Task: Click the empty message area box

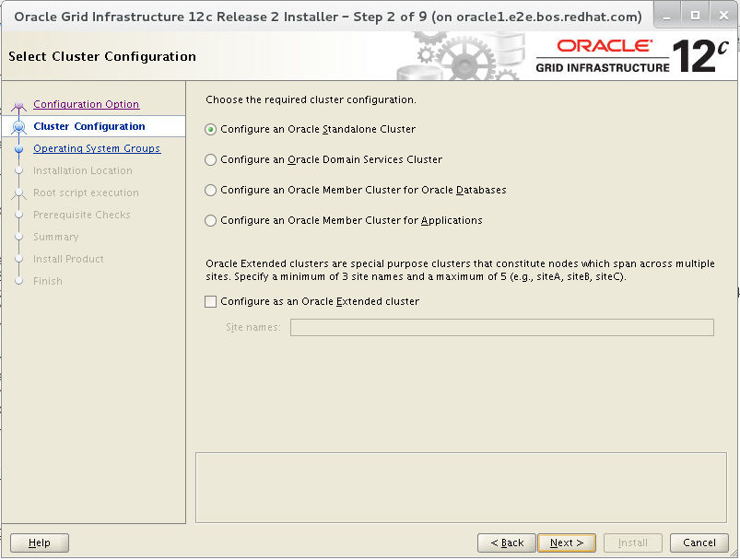Action: (x=461, y=488)
